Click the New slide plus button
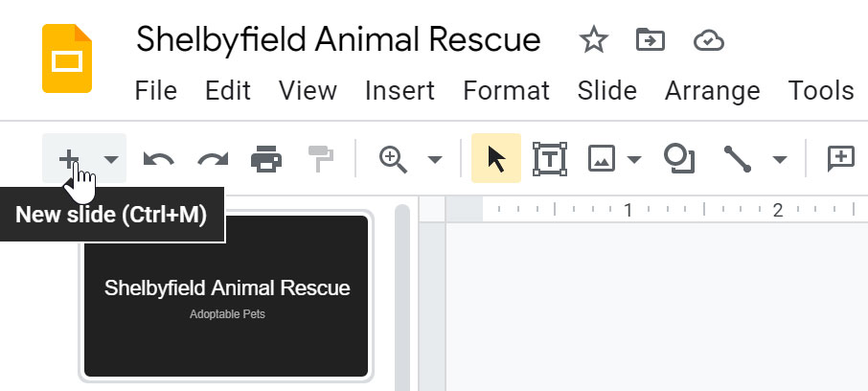 tap(69, 158)
